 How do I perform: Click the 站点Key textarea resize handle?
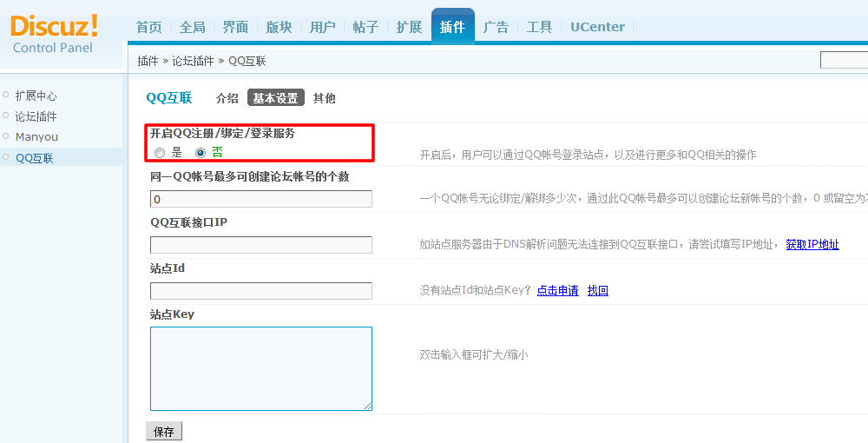(x=368, y=407)
